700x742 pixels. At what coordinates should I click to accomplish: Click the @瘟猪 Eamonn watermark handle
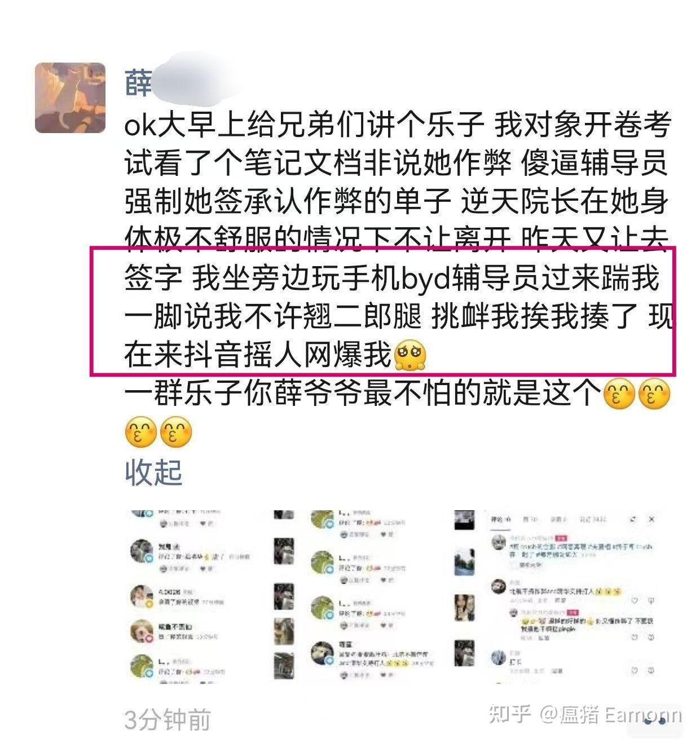point(610,714)
